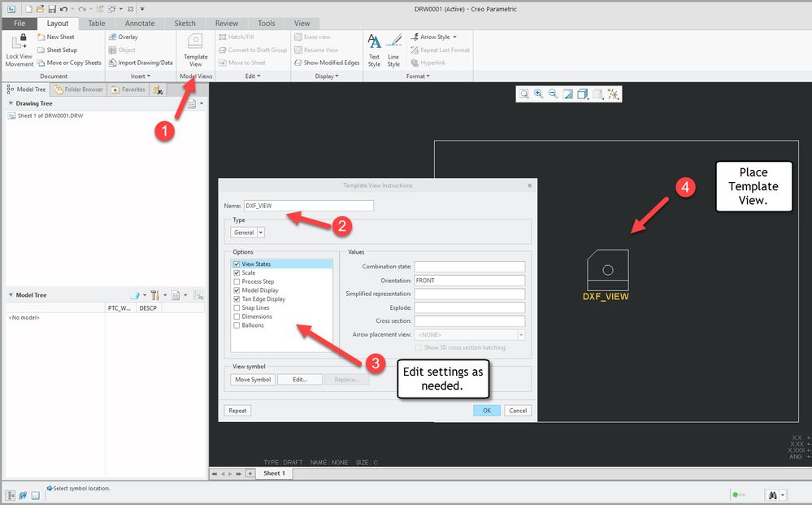Click the Model Tree settings hammer icon

tap(154, 295)
